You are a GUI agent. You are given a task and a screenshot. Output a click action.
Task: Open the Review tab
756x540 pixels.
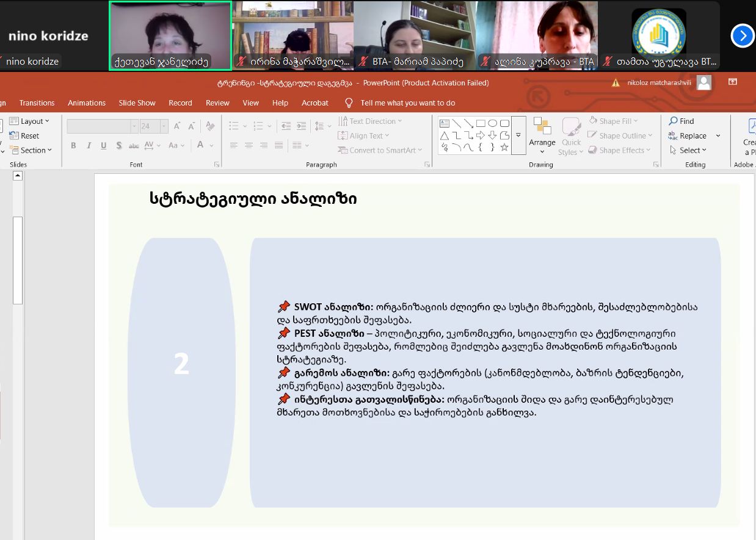[x=217, y=103]
